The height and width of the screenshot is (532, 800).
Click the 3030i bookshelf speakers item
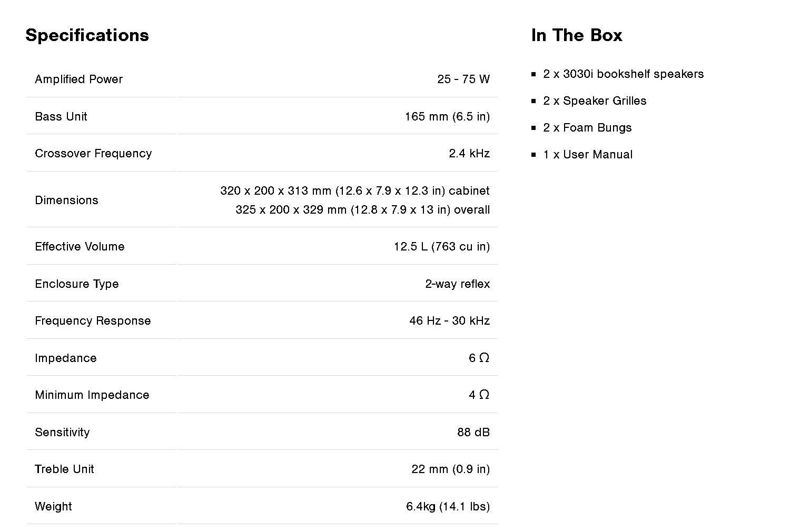coord(623,74)
